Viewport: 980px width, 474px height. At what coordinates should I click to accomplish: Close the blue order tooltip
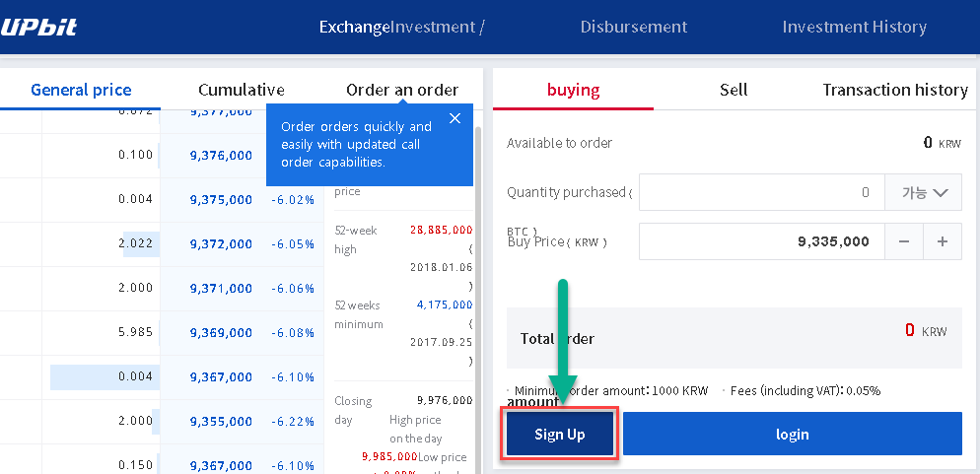tap(455, 118)
